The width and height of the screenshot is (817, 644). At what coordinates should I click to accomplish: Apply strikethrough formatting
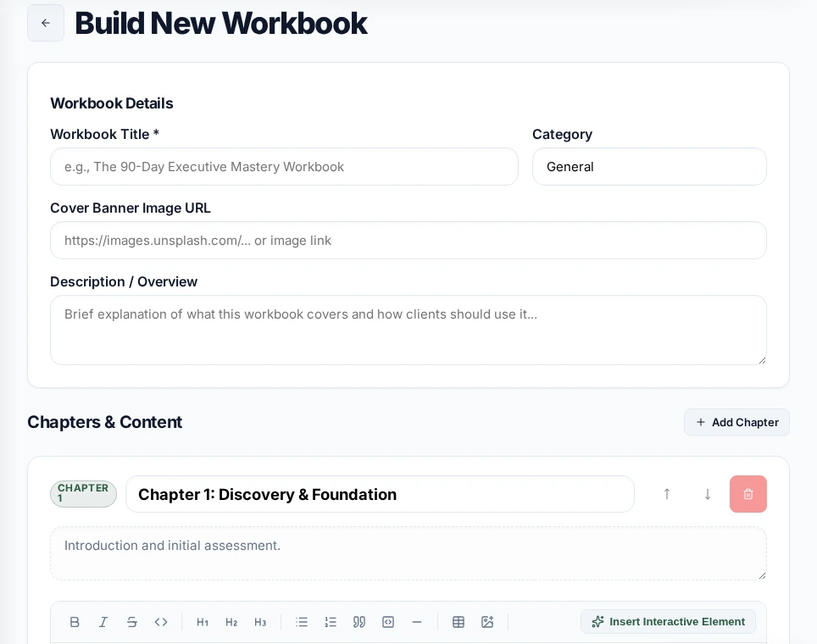(132, 622)
